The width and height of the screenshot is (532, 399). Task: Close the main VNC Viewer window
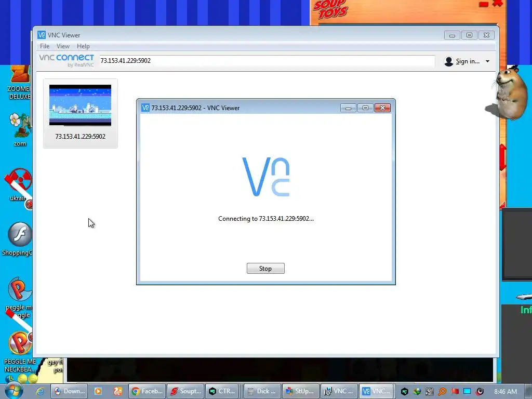pyautogui.click(x=486, y=35)
